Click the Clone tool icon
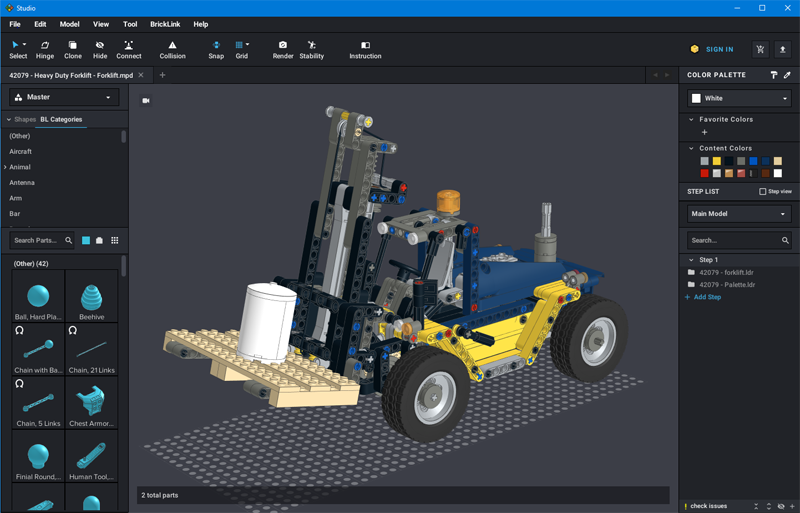 pyautogui.click(x=73, y=49)
